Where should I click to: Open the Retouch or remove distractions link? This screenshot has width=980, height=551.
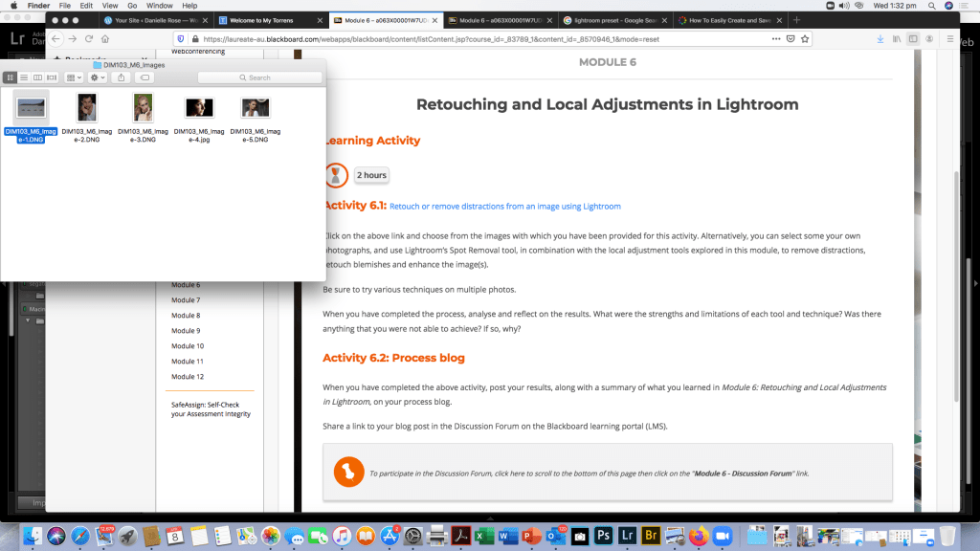coord(504,206)
